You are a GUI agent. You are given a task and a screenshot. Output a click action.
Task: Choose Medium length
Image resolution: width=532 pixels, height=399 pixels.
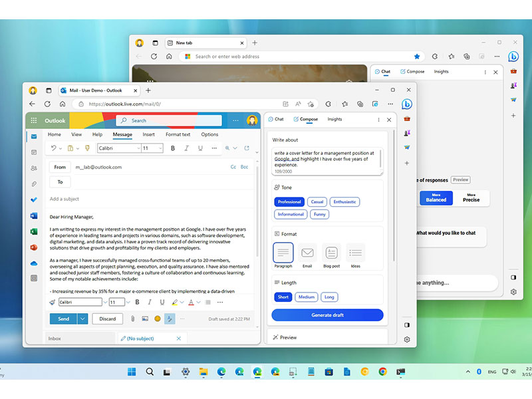click(x=307, y=297)
